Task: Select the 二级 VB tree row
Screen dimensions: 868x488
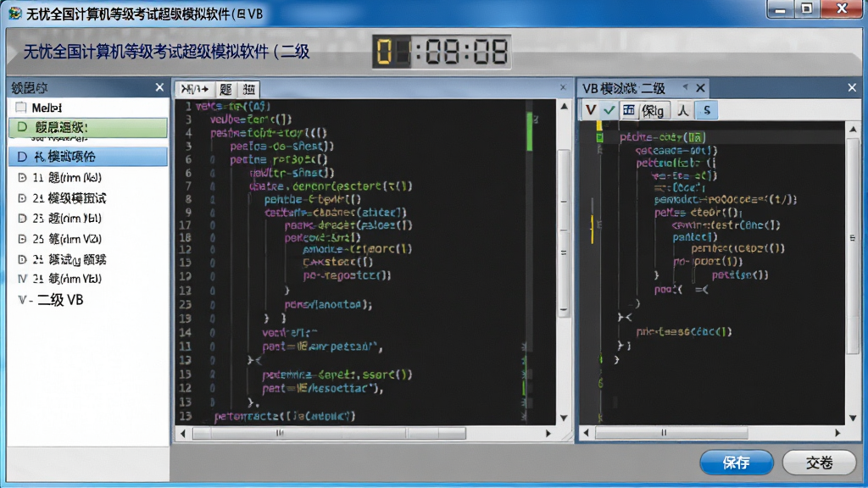Action: 88,300
